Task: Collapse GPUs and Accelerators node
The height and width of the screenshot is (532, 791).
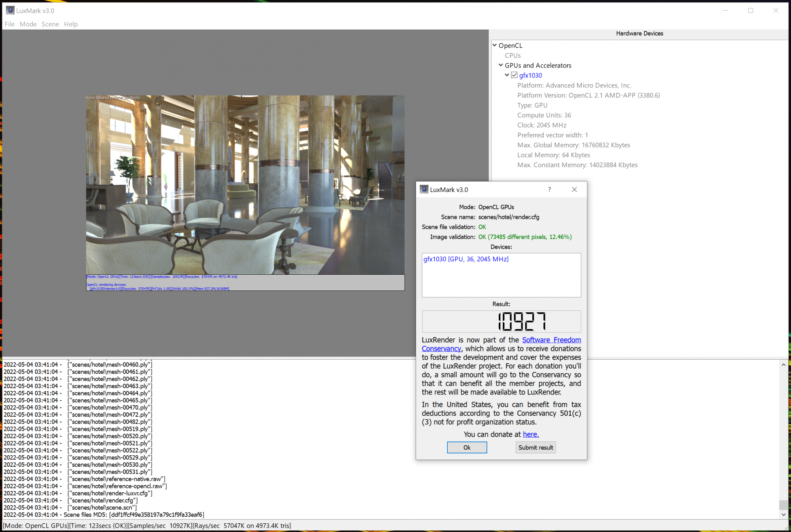Action: click(x=501, y=65)
